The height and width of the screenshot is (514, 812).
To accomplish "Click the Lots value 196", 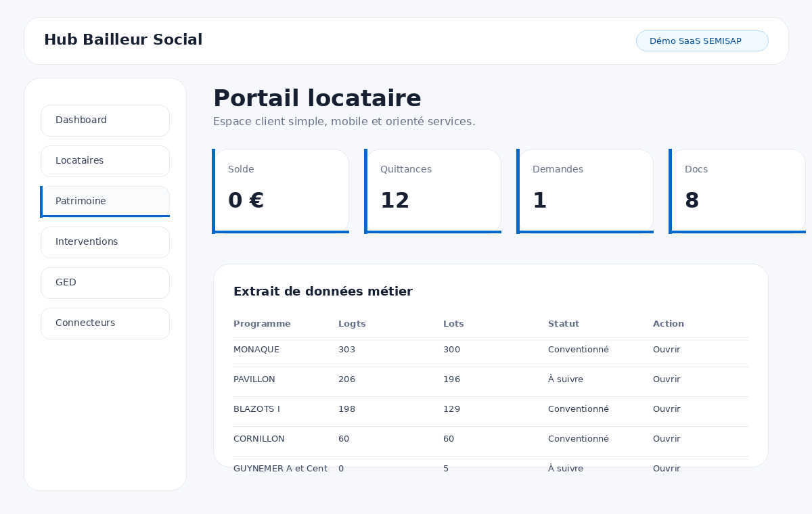I will click(451, 379).
